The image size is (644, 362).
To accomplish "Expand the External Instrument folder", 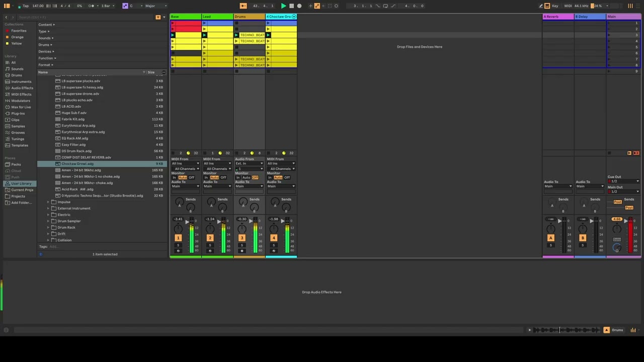I will click(x=49, y=208).
